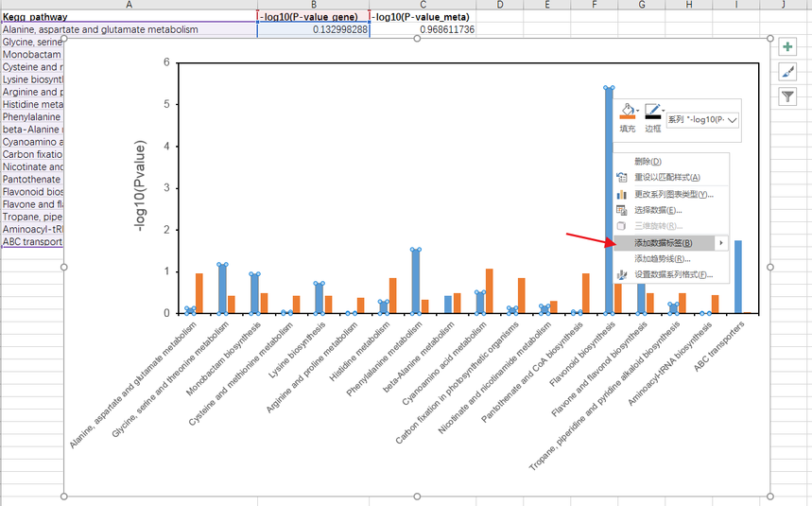This screenshot has height=506, width=812.
Task: Click the Reset to Match Style icon
Action: tap(621, 178)
